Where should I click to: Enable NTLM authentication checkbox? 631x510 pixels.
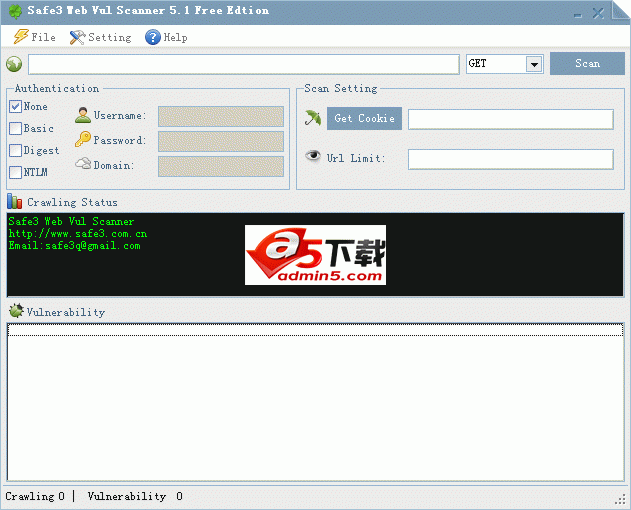click(x=15, y=172)
